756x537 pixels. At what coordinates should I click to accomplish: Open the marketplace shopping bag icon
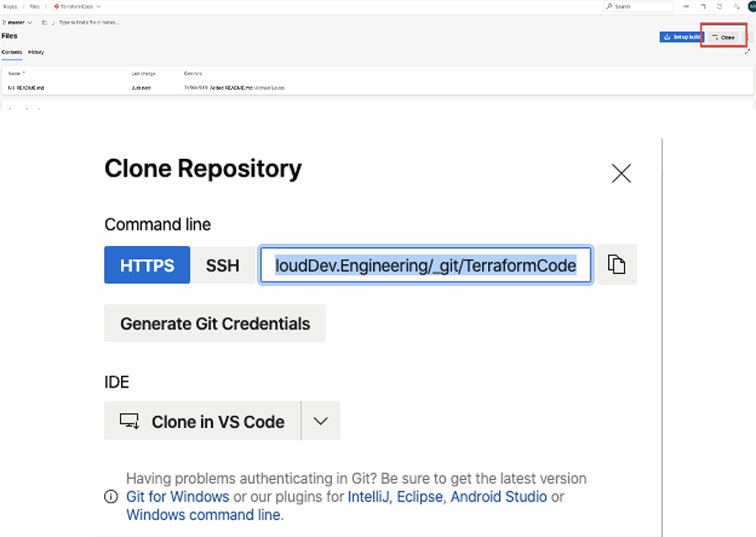[x=703, y=6]
